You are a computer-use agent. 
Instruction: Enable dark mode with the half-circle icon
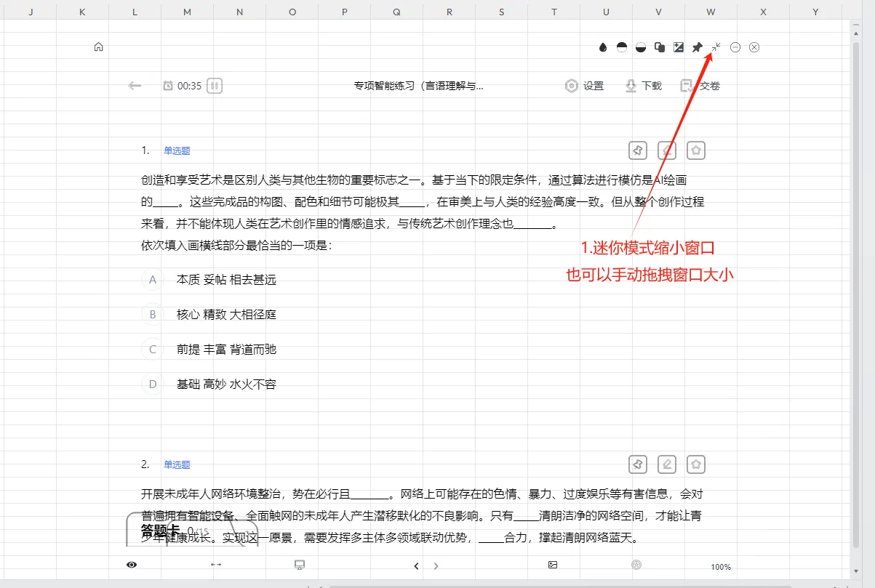(x=622, y=47)
